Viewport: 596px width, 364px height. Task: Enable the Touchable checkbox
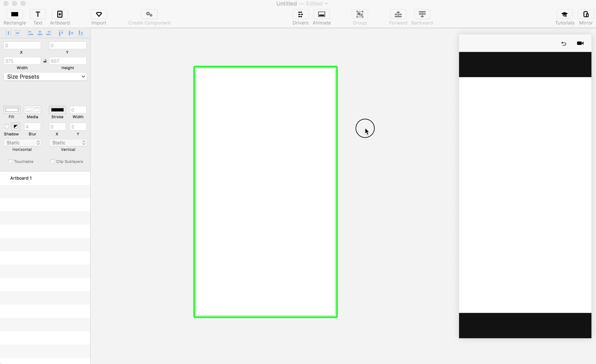click(x=10, y=161)
